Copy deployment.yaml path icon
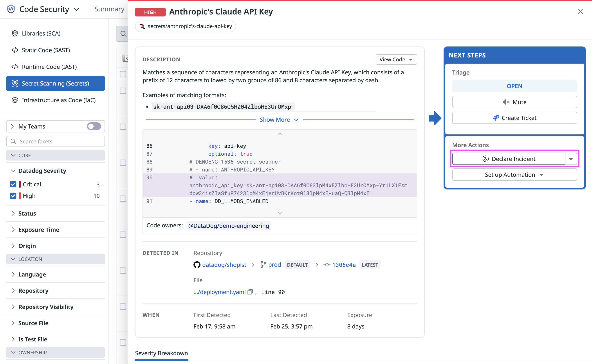 tap(250, 292)
